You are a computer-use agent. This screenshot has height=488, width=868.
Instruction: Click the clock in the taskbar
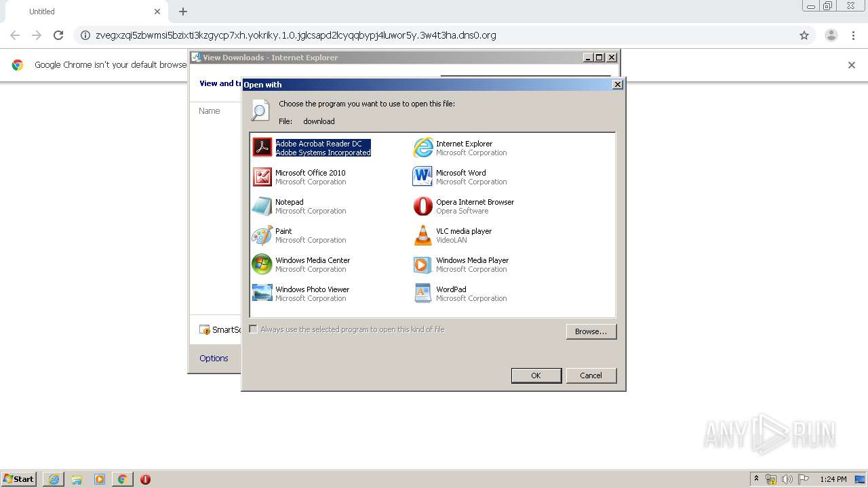(x=833, y=479)
